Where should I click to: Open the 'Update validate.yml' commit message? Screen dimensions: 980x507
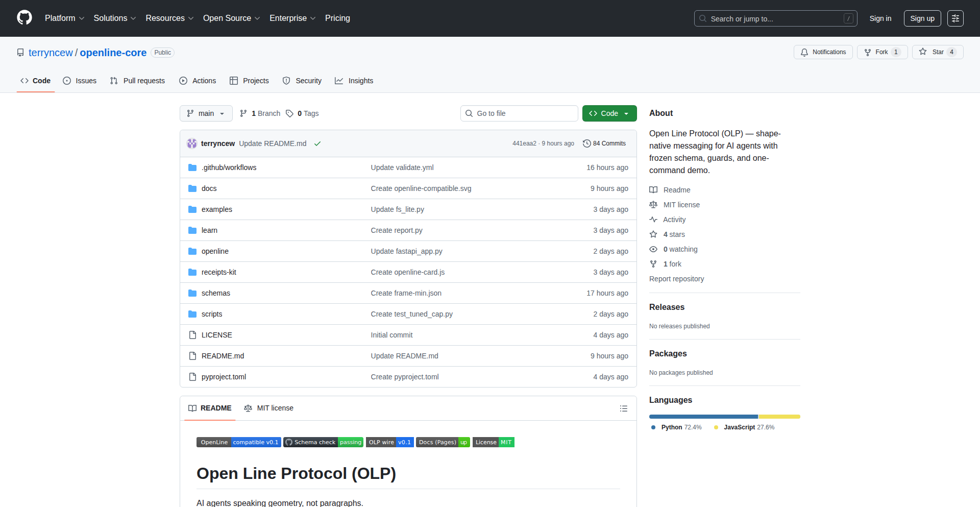[x=402, y=167]
